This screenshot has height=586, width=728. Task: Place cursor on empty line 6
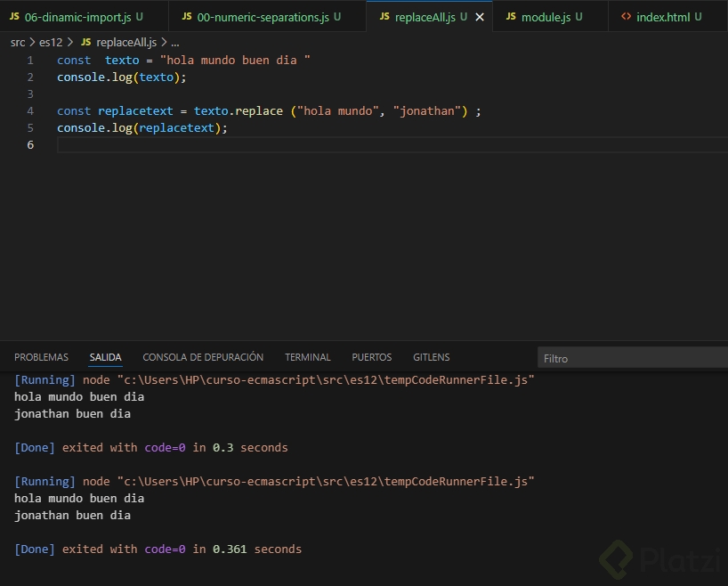267,145
